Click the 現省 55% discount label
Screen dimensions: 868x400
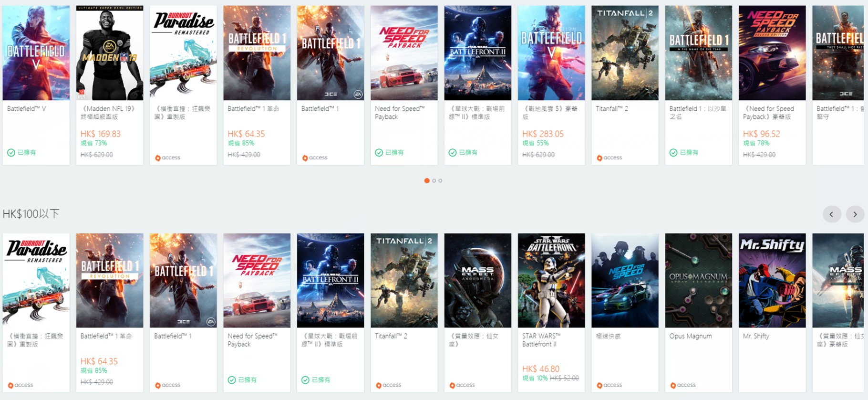[536, 143]
